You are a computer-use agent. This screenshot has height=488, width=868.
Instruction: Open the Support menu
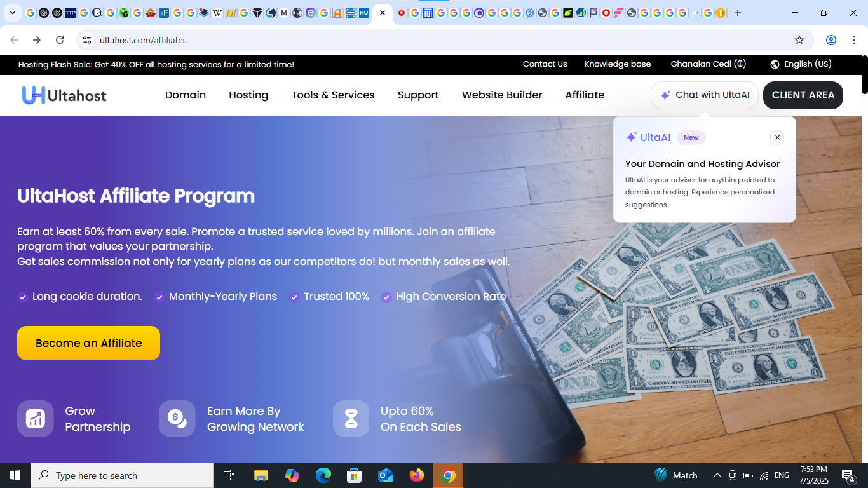pyautogui.click(x=418, y=95)
